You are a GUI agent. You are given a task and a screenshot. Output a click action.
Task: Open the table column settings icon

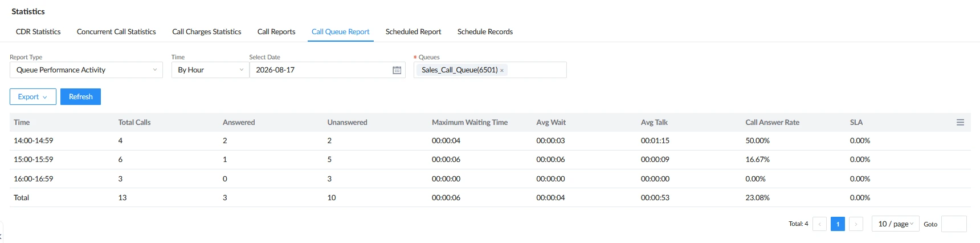[x=960, y=123]
